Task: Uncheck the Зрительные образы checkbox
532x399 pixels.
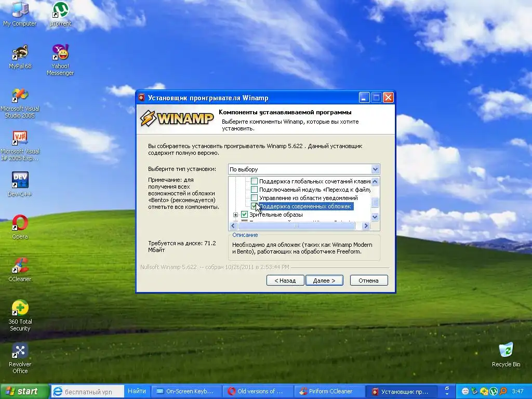Action: (244, 215)
